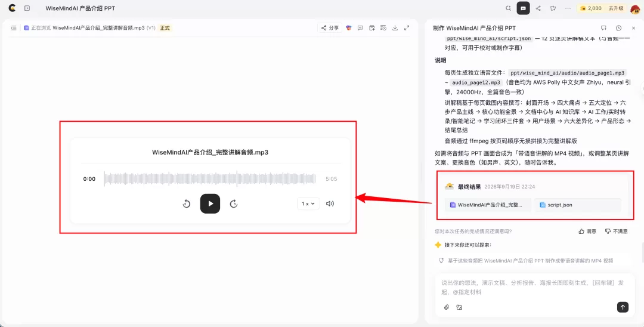Click the WiseMindAI产品介绍_完整讲解音频.mp3 file name in the header
Screen dimensions: 644x327
point(98,28)
